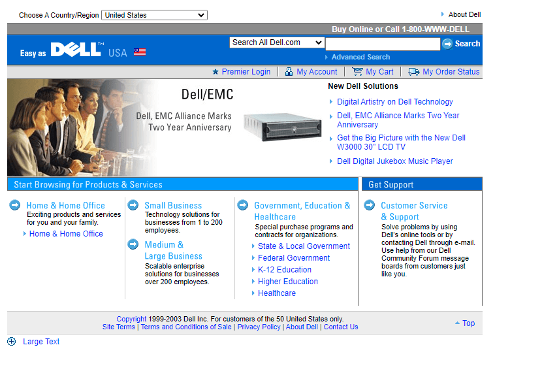This screenshot has width=542, height=392.
Task: Open the Choose A Country/Region dropdown
Action: [x=154, y=15]
